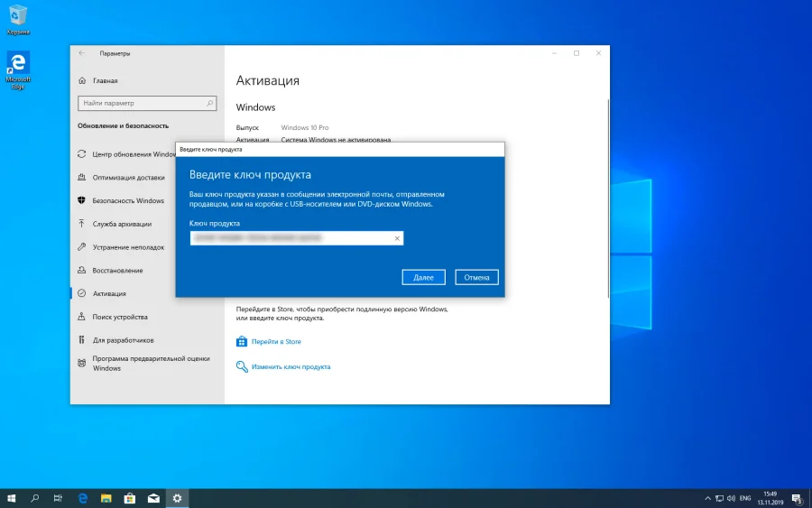Clear the product key field with X
Image resolution: width=812 pixels, height=508 pixels.
pyautogui.click(x=397, y=238)
